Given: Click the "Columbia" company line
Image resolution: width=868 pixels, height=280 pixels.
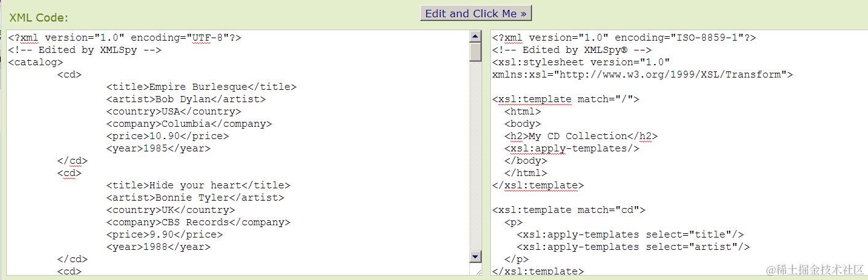Looking at the screenshot, I should point(189,124).
